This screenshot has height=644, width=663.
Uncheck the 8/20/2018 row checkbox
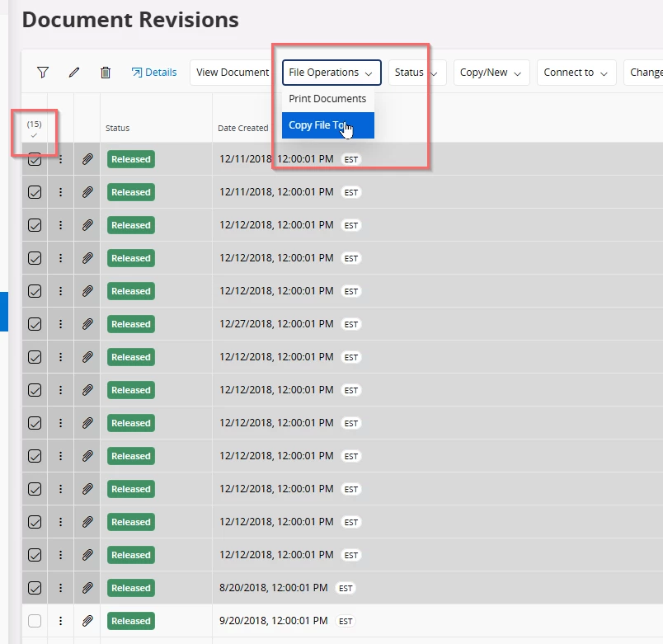(x=35, y=588)
